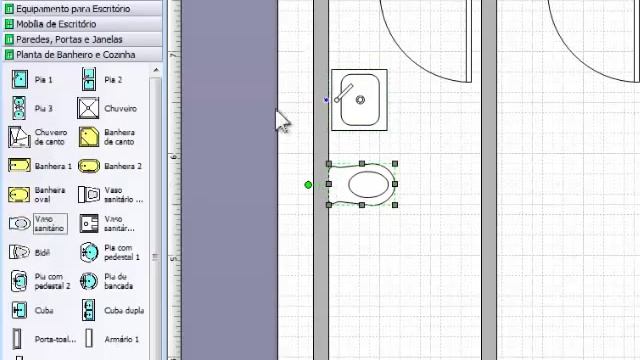640x360 pixels.
Task: Click the green rotation handle of toilet
Action: tap(308, 185)
